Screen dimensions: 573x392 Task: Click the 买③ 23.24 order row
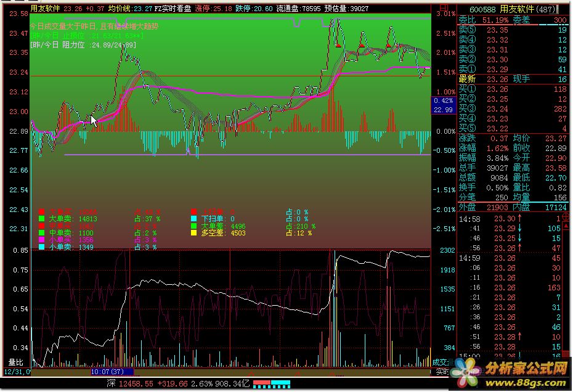[513, 108]
